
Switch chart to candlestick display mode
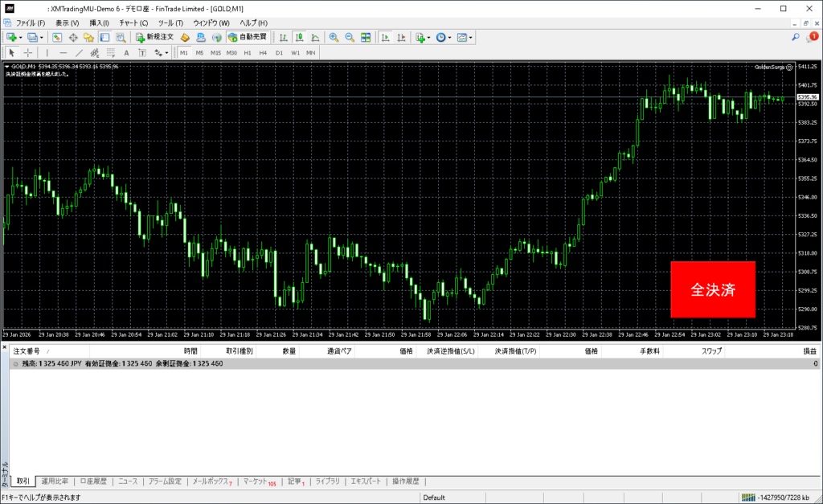pyautogui.click(x=299, y=37)
